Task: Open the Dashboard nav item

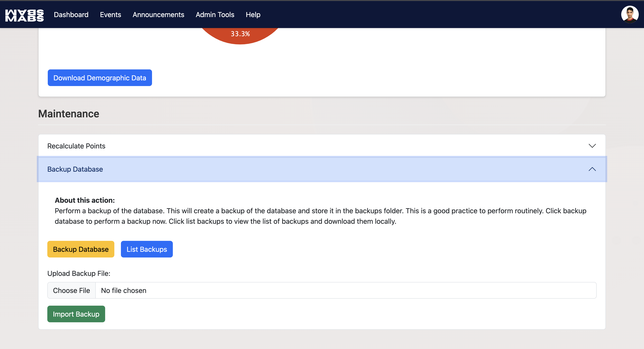Action: pos(71,15)
